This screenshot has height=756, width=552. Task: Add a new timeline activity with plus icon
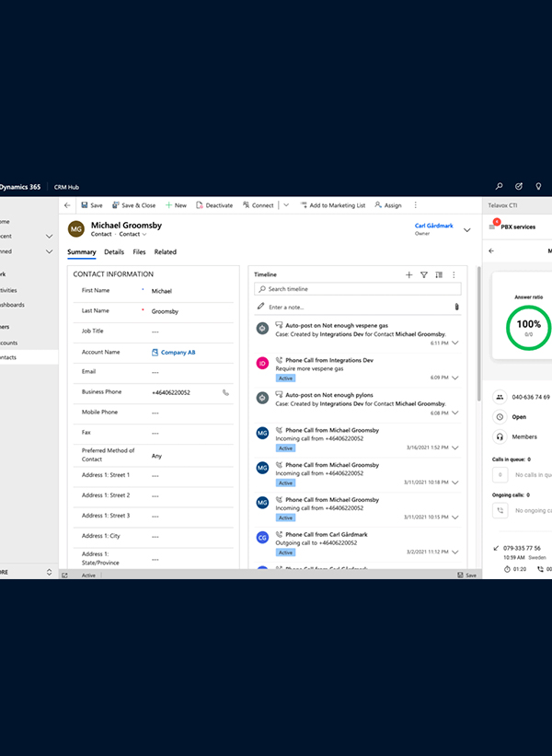click(409, 274)
